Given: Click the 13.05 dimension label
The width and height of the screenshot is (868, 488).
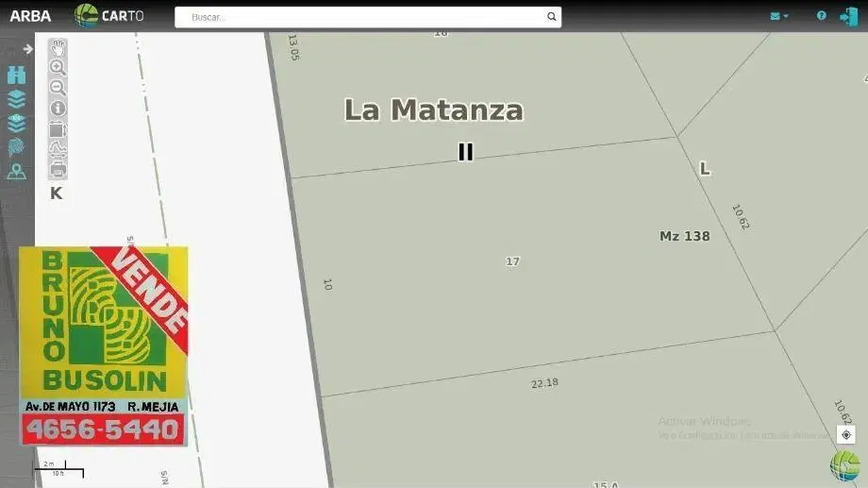Looking at the screenshot, I should [293, 47].
